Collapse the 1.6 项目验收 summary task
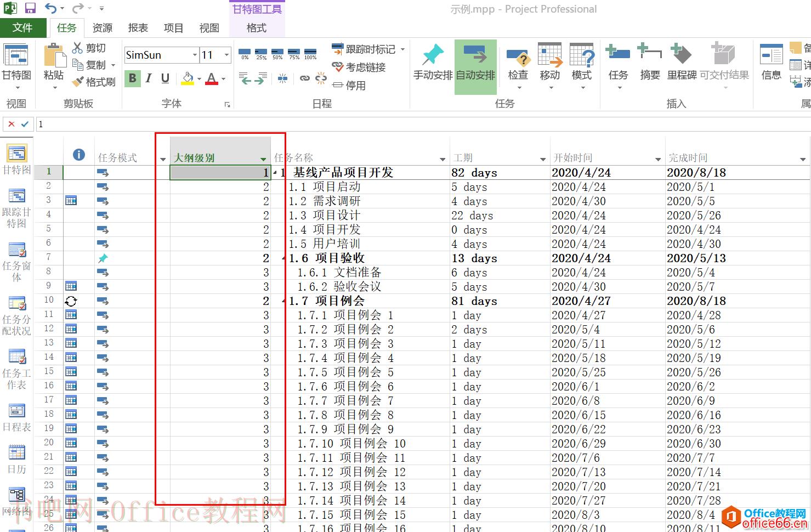Image resolution: width=811 pixels, height=532 pixels. click(x=284, y=258)
